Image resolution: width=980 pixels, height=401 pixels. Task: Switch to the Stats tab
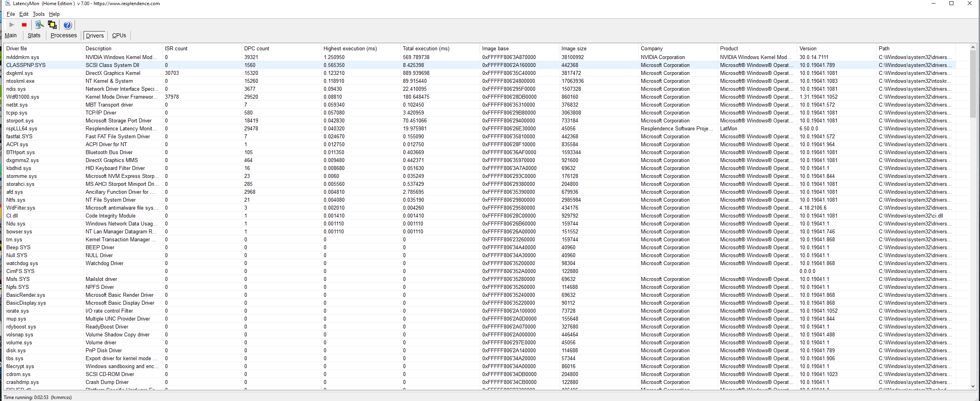point(34,35)
